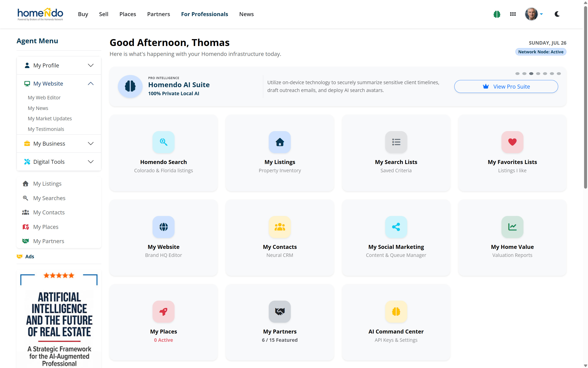588x368 pixels.
Task: Open My Market Updates submenu link
Action: (50, 118)
